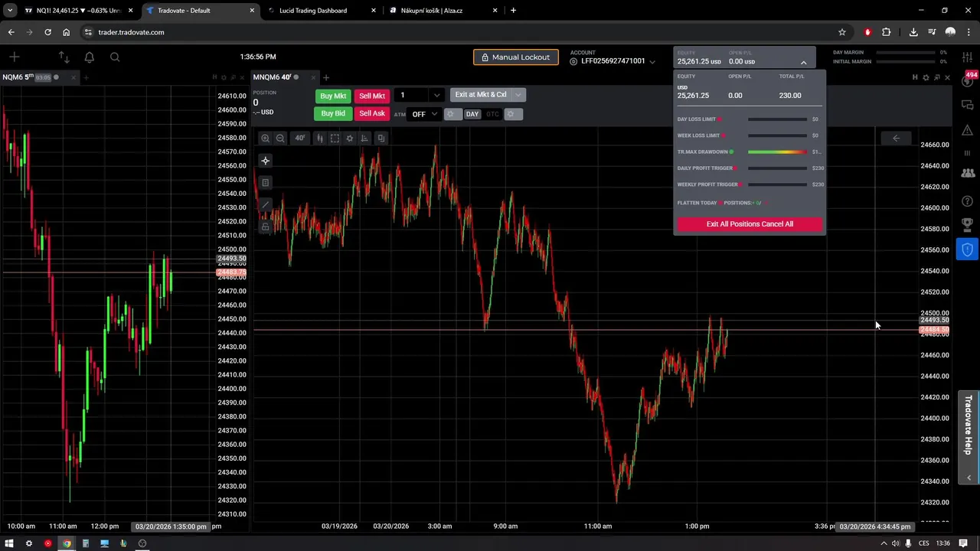Screen dimensions: 980x551
Task: Click the Daily Profit Trigger progress bar
Action: (777, 168)
